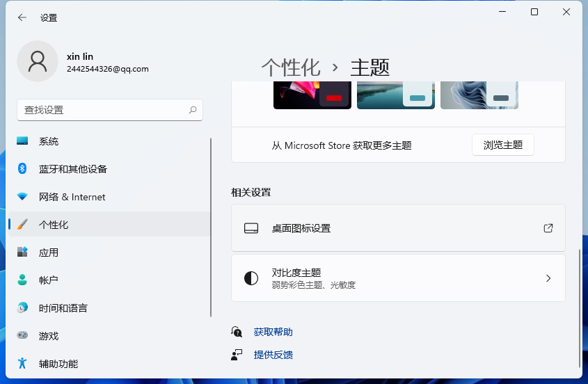Open external link icon for desktop icon settings

(548, 228)
